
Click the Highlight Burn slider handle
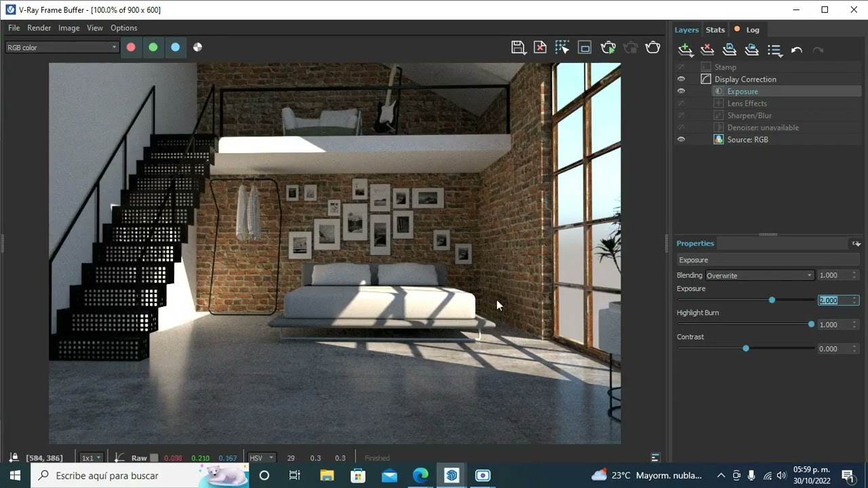pos(811,325)
